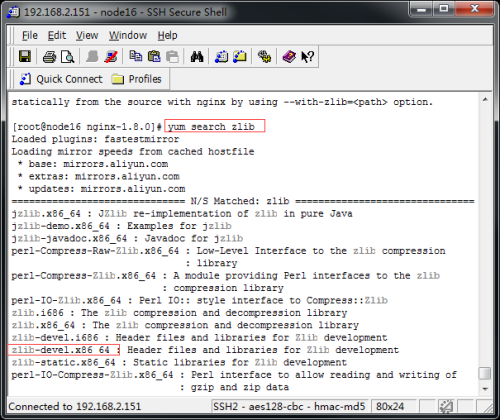This screenshot has height=420, width=500.
Task: Click the 'yum search zlib' command text
Action: click(x=211, y=127)
